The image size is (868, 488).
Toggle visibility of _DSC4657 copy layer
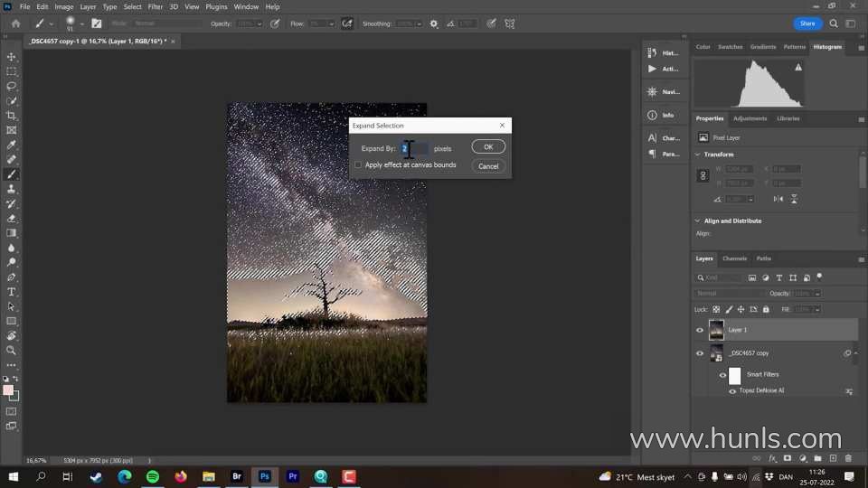(700, 353)
